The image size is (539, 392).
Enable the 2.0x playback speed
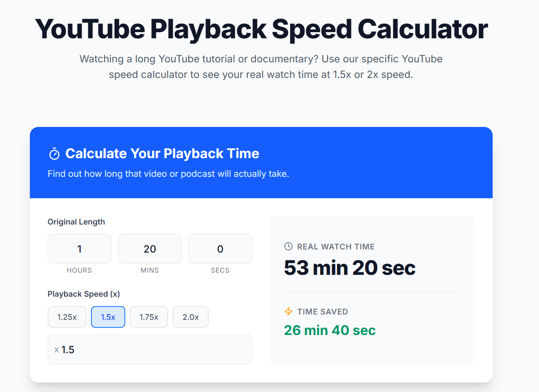[190, 317]
